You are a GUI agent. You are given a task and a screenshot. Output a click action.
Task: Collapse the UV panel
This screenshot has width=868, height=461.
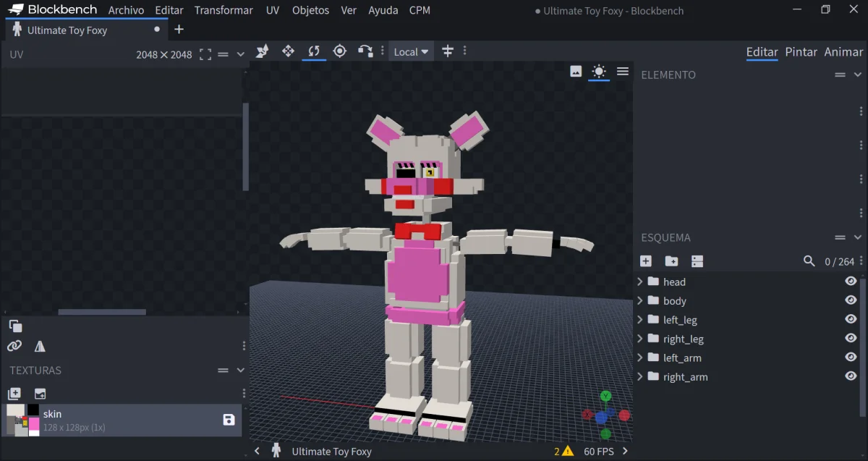coord(241,54)
